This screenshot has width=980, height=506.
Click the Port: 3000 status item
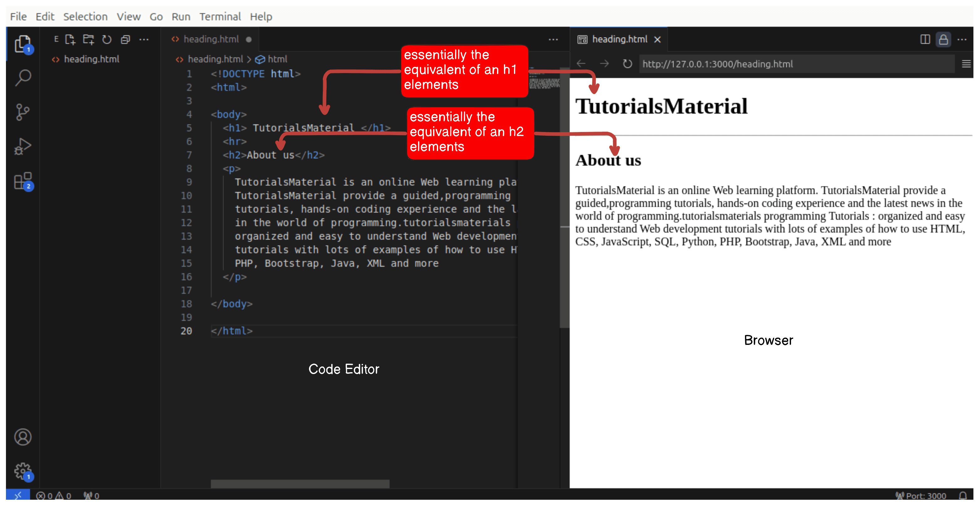point(921,495)
